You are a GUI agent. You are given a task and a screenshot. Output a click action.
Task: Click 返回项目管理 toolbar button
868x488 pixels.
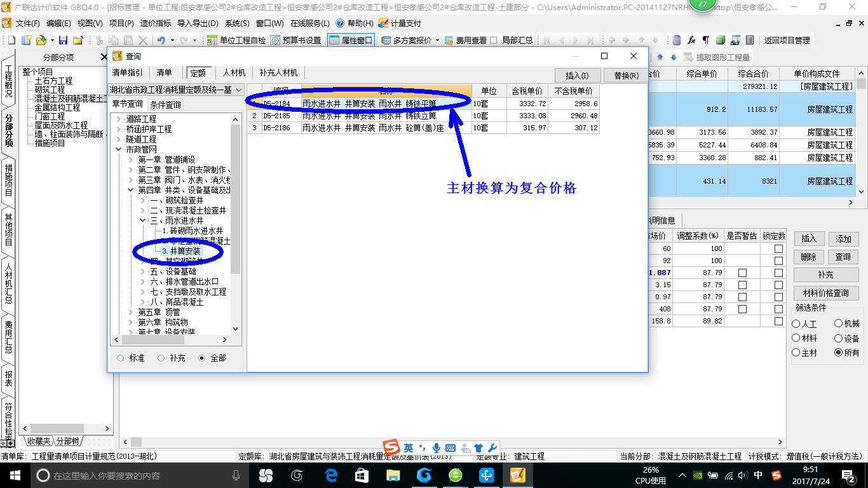click(x=787, y=40)
